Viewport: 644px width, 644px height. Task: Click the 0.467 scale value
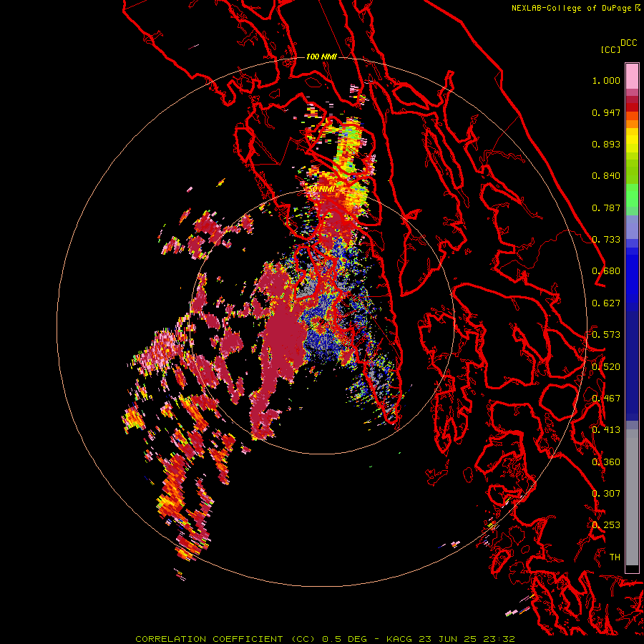tap(606, 399)
